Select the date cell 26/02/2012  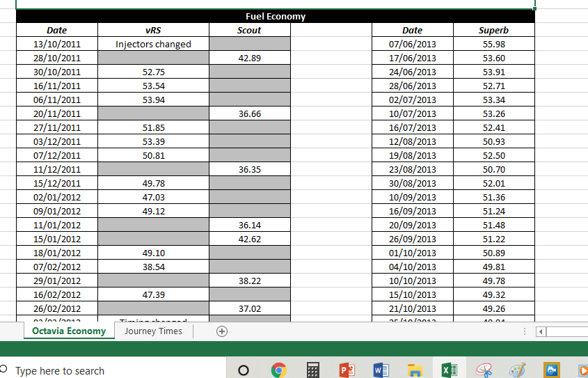coord(57,308)
